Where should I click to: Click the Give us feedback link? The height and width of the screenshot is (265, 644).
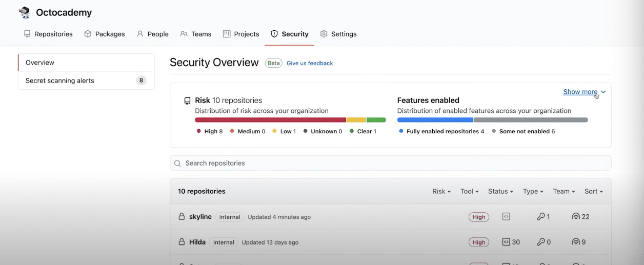point(310,63)
